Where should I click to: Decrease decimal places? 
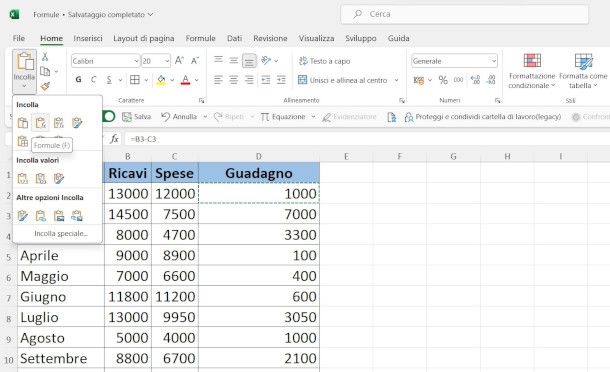coord(491,80)
